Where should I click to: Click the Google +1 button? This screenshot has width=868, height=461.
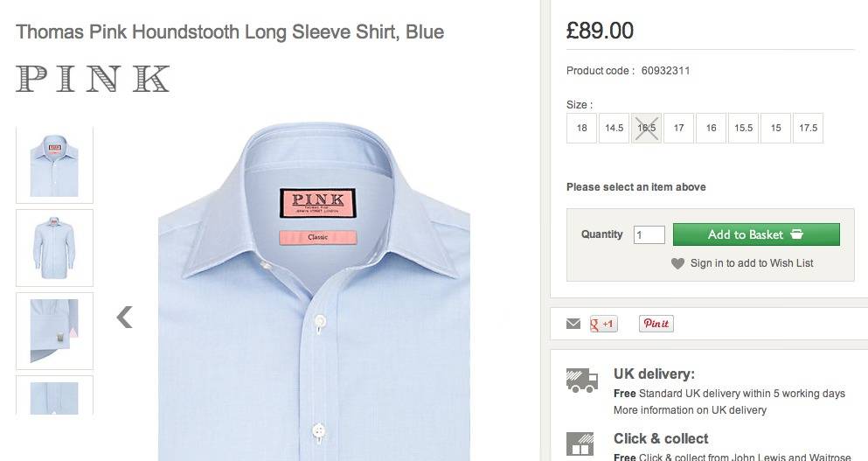point(604,324)
